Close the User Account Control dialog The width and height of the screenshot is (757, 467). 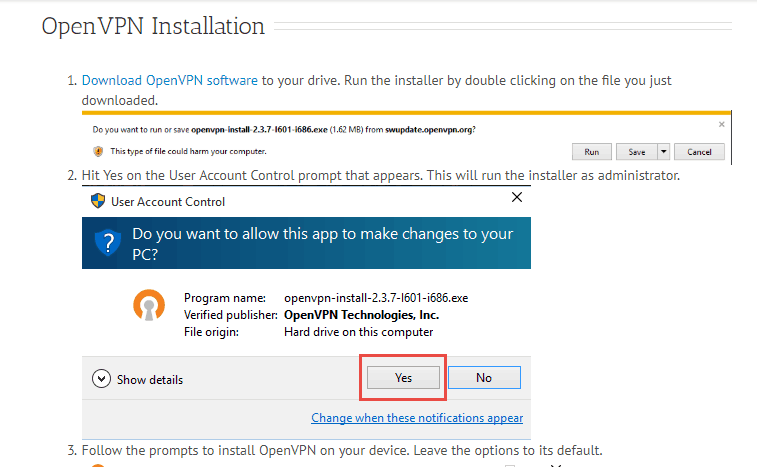[x=517, y=197]
